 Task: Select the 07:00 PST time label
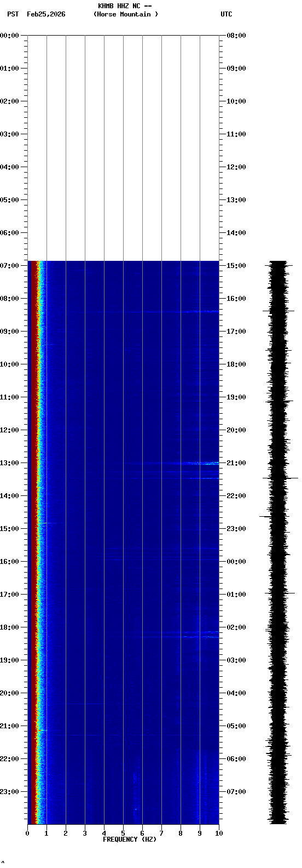pos(9,266)
